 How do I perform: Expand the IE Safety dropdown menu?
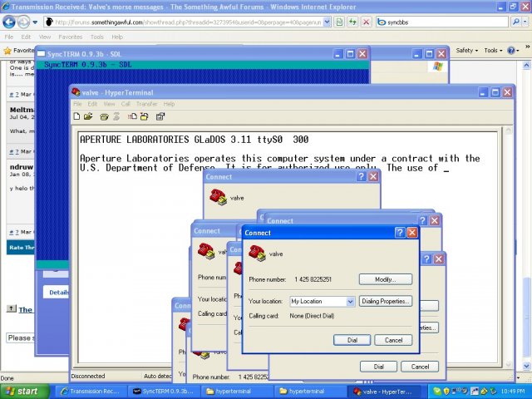click(467, 51)
